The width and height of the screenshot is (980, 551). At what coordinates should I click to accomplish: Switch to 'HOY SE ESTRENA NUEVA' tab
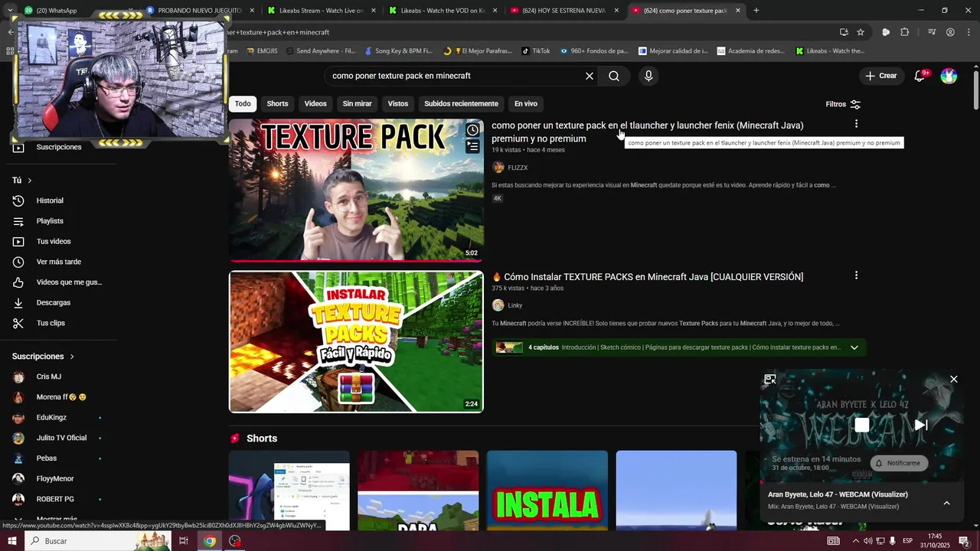[x=564, y=11]
